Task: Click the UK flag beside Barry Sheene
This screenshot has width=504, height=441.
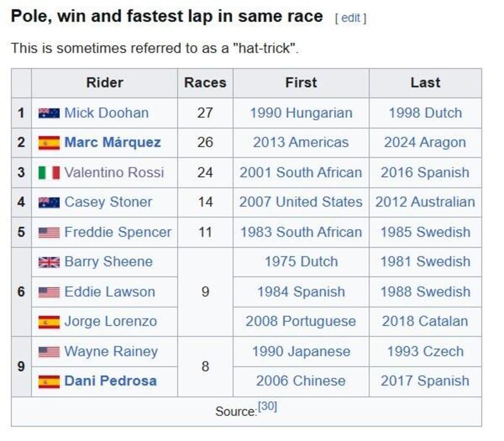Action: [49, 262]
